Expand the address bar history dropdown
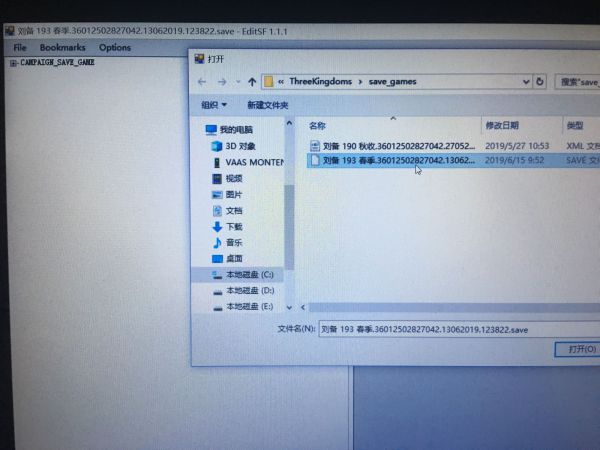The width and height of the screenshot is (600, 450). click(x=526, y=82)
